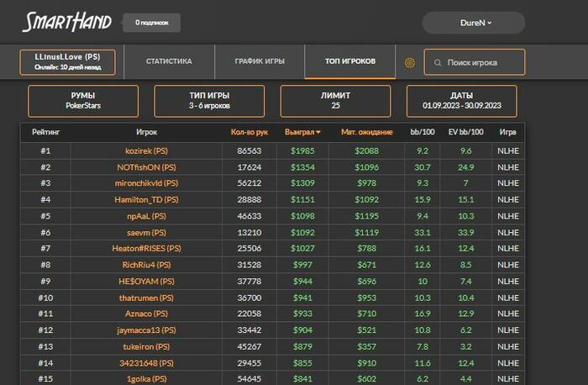588x385 pixels.
Task: Click the Рейтинг column header
Action: click(45, 132)
